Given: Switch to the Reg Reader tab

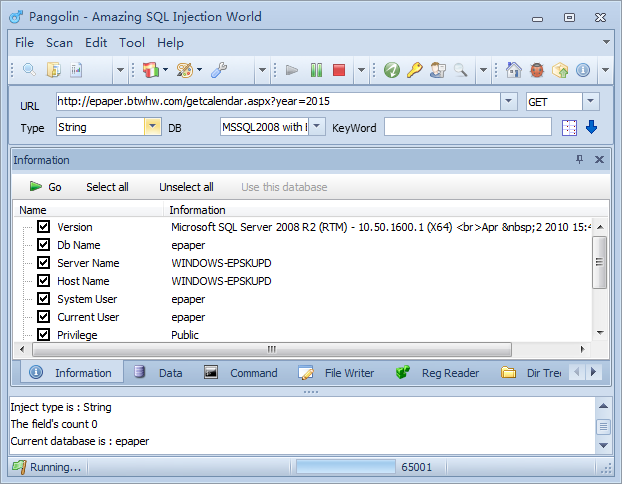Looking at the screenshot, I should coord(438,373).
